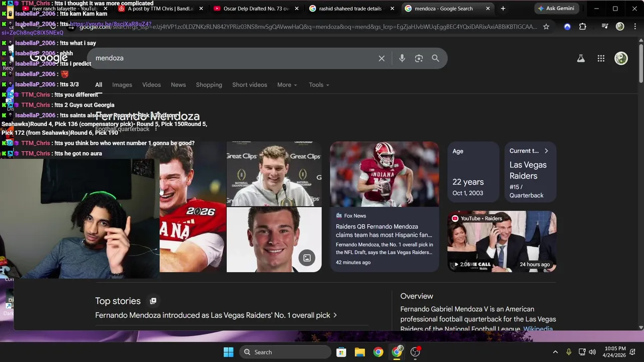The image size is (644, 362).
Task: Open new tab with plus button
Action: coord(503,9)
